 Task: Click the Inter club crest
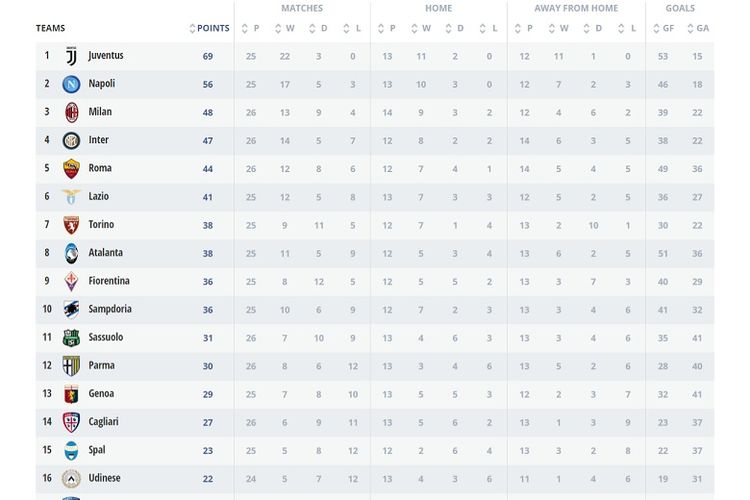71,141
